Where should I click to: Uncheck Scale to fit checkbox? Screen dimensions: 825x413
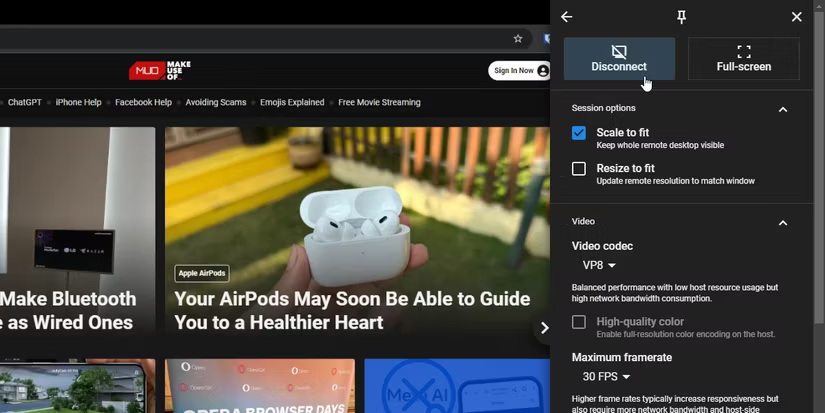tap(579, 133)
